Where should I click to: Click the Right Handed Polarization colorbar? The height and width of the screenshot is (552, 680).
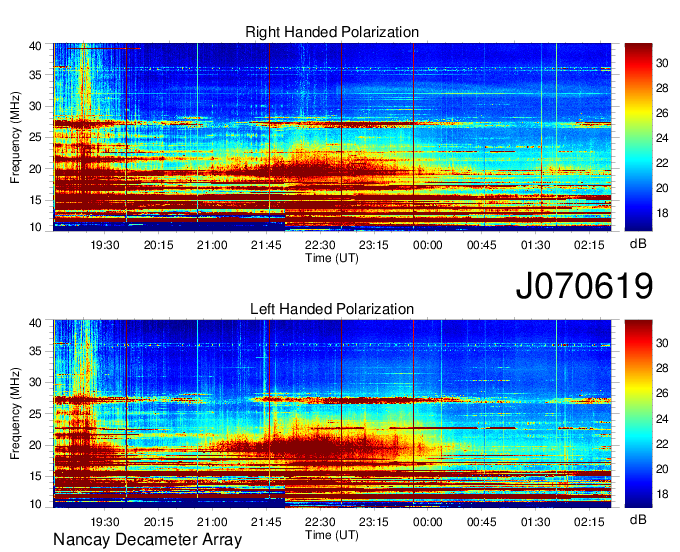pos(638,137)
